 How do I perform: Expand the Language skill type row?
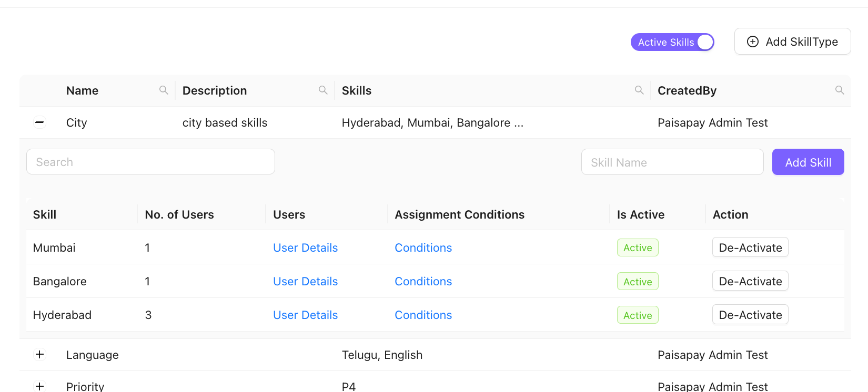[x=39, y=355]
